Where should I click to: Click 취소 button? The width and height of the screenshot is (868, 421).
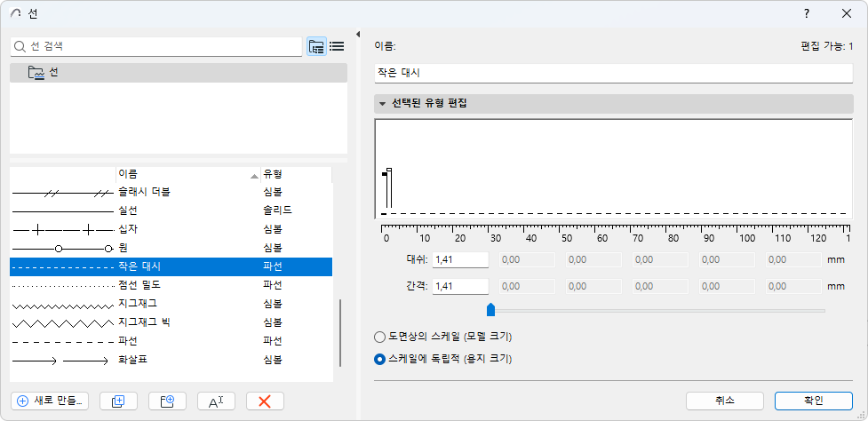(x=725, y=401)
